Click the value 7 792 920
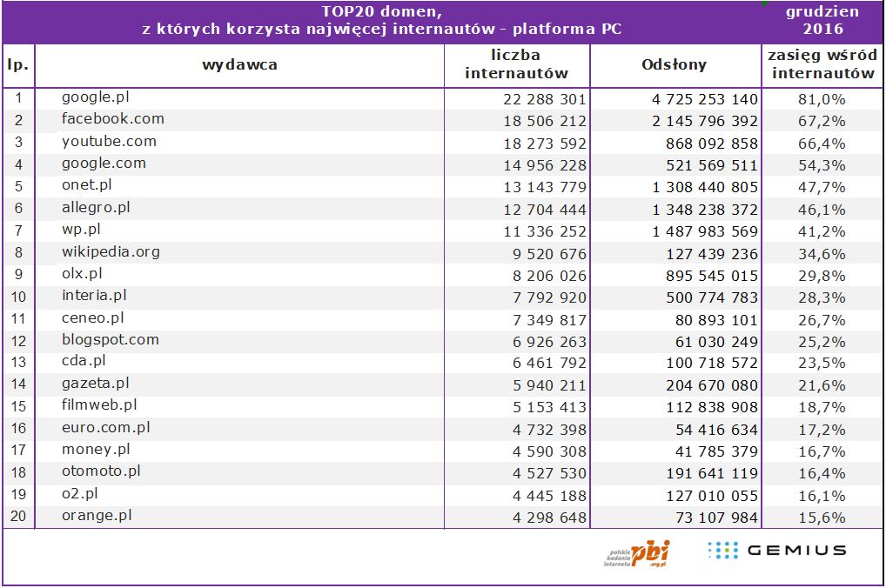Image resolution: width=886 pixels, height=588 pixels. pos(549,297)
